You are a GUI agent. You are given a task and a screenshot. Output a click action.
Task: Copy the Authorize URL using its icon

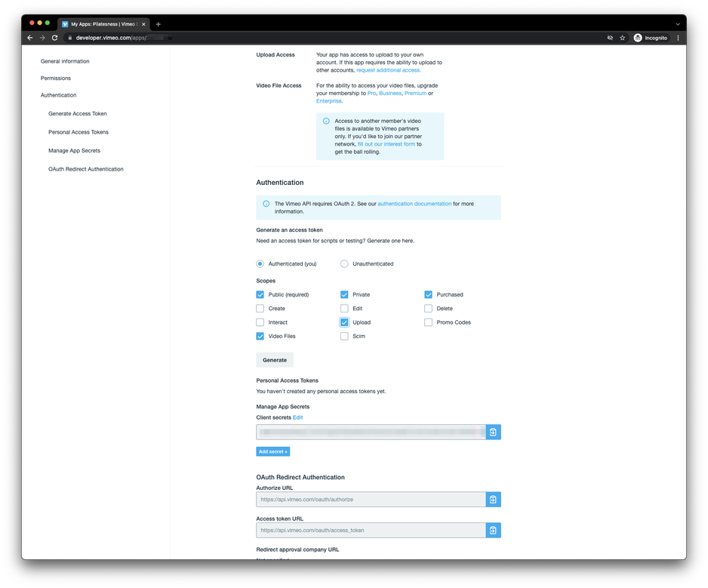pos(493,500)
